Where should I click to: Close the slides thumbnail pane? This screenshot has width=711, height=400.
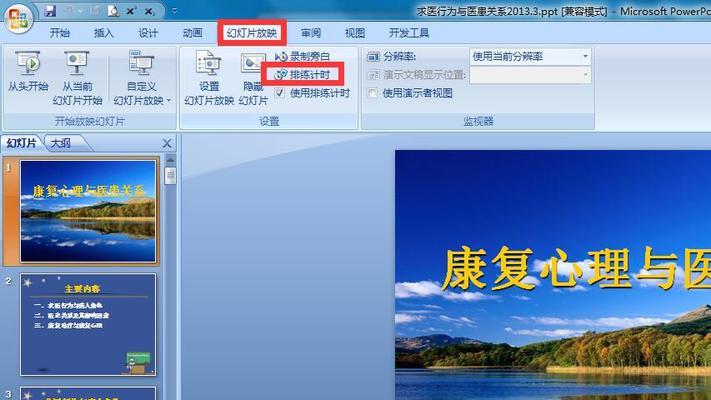167,144
